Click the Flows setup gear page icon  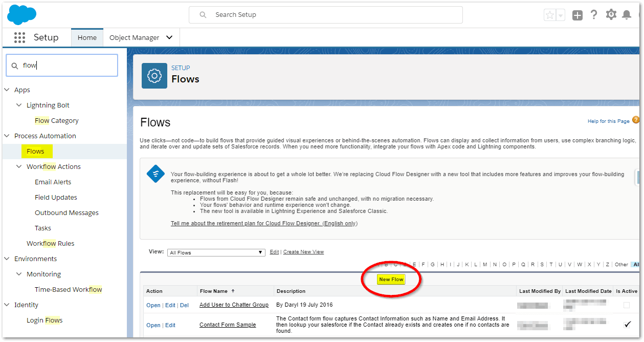154,76
